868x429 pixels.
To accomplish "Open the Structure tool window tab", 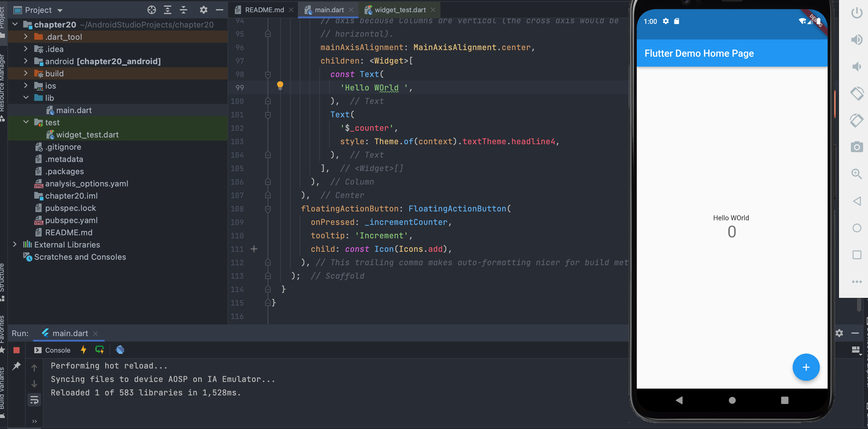I will (3, 282).
